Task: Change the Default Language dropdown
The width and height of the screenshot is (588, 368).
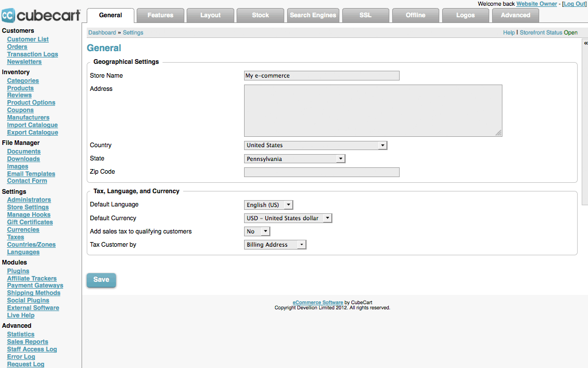Action: tap(269, 205)
